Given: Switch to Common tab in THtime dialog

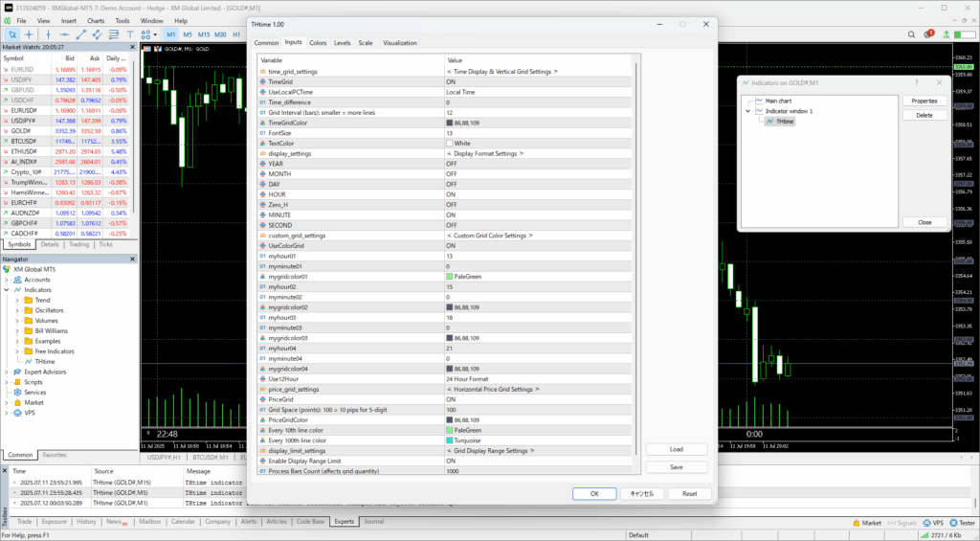Looking at the screenshot, I should click(266, 43).
